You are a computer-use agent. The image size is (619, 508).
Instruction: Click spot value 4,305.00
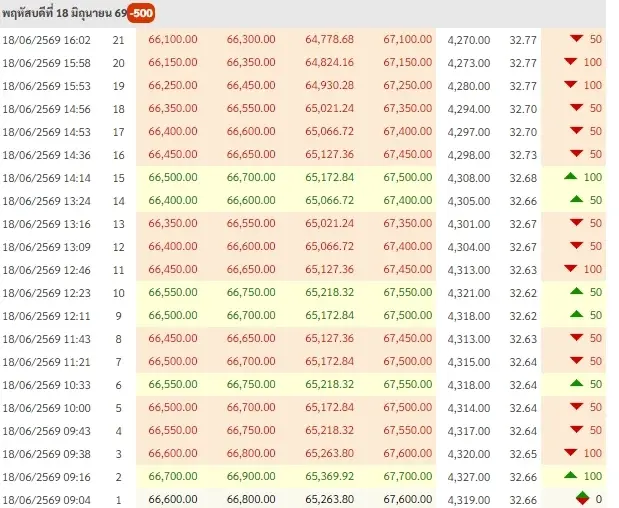469,201
